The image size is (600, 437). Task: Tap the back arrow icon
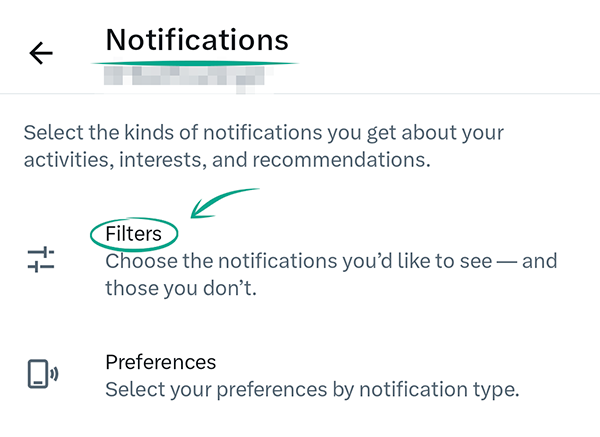(41, 54)
